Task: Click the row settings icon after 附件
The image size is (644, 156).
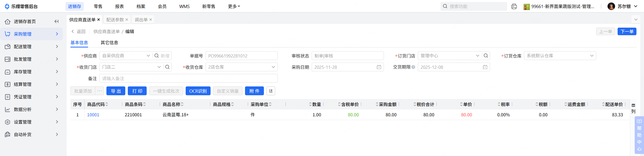Action: (x=271, y=91)
